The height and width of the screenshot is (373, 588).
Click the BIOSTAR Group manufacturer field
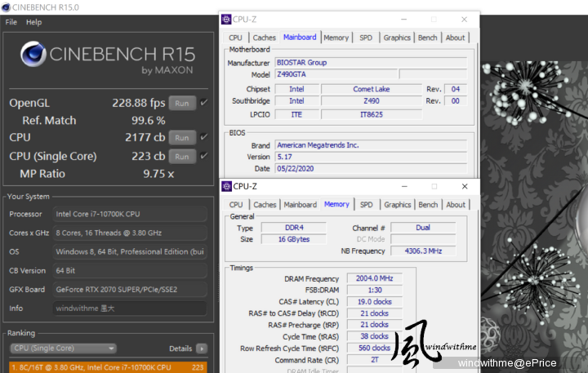[x=371, y=63]
